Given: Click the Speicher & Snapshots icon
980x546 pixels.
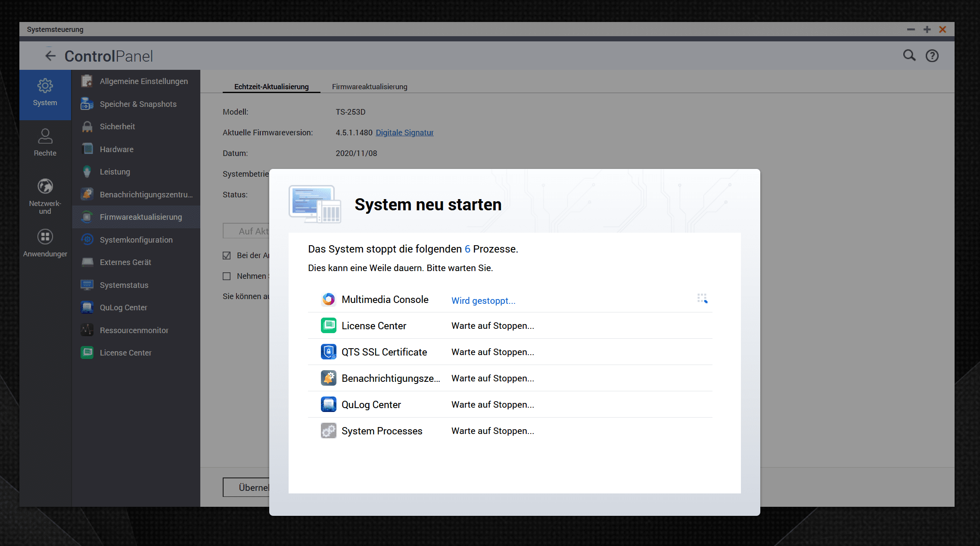Looking at the screenshot, I should point(87,104).
